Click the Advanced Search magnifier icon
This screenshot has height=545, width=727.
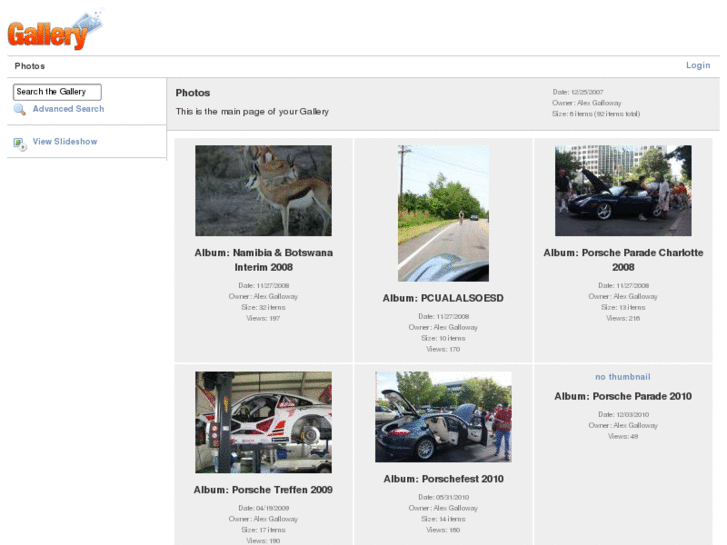click(20, 109)
